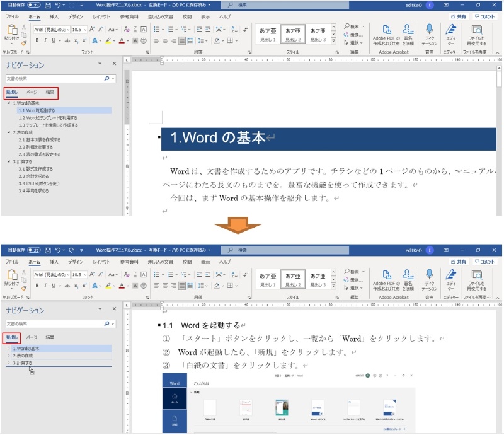
Task: Open the font color swatch
Action: [x=121, y=41]
